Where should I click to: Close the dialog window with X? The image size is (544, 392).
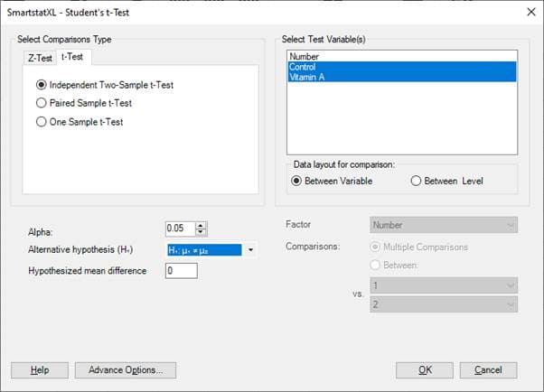coord(529,11)
